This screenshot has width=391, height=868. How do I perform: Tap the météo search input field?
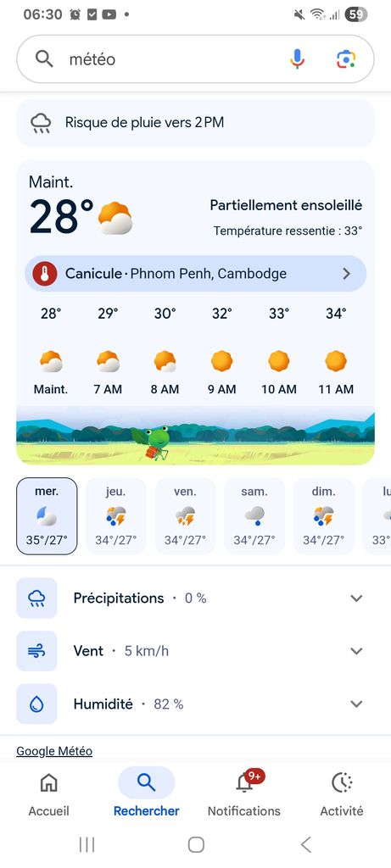(x=171, y=59)
